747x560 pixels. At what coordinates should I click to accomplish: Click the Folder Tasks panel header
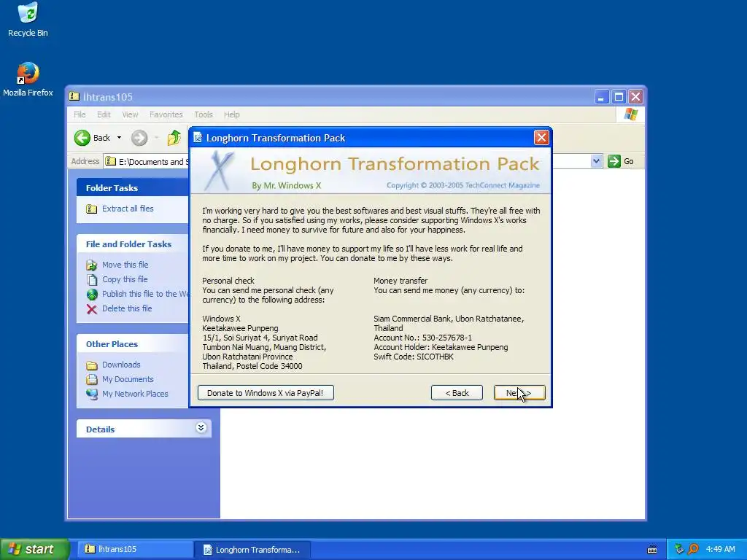(133, 187)
